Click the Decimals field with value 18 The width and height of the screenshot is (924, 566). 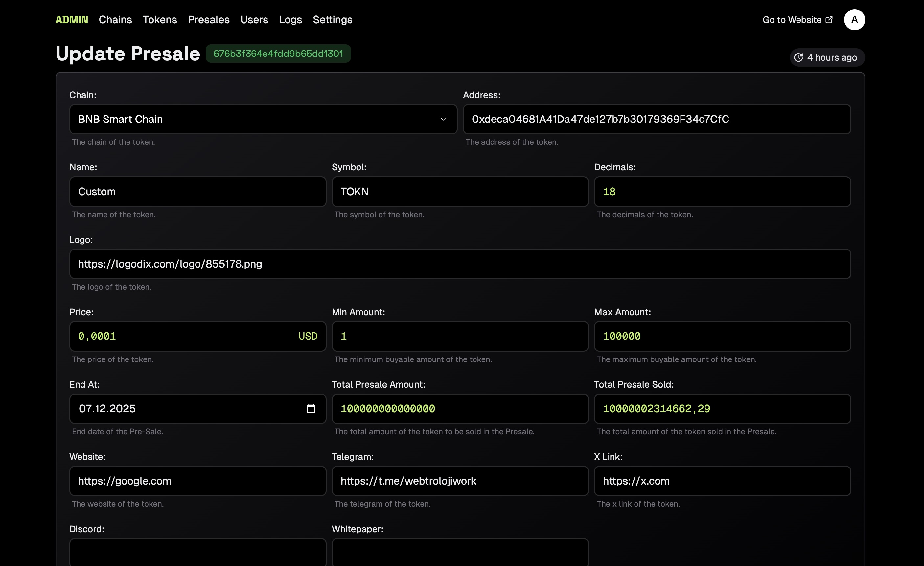tap(722, 191)
